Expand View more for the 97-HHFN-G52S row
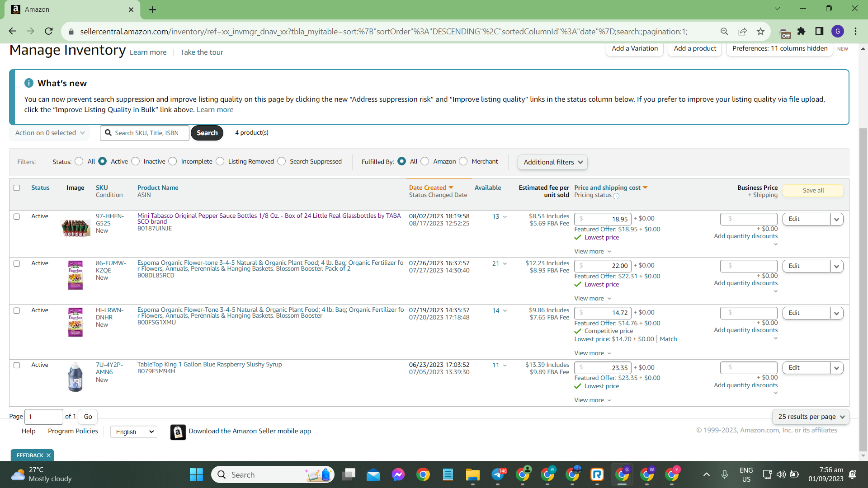868x488 pixels. point(593,252)
